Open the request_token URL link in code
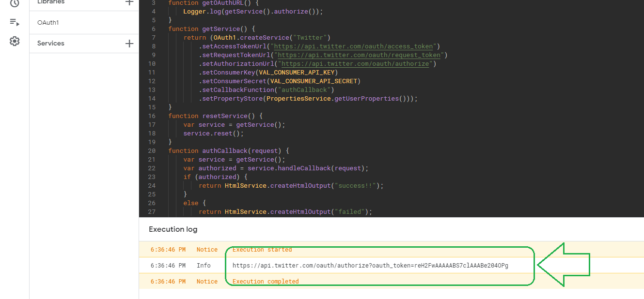The height and width of the screenshot is (299, 644). click(x=359, y=55)
